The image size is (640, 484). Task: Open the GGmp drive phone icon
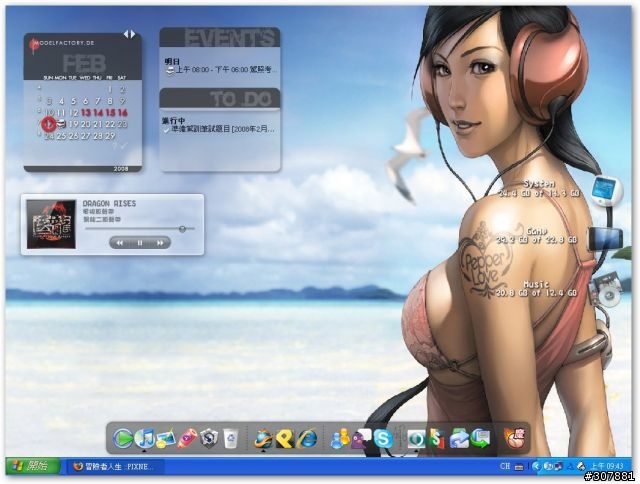pyautogui.click(x=606, y=238)
